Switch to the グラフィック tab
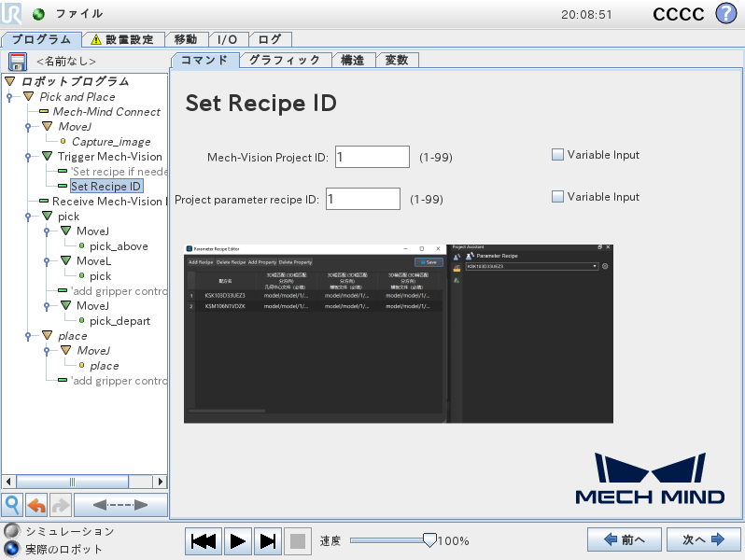Viewport: 745px width, 560px height. pyautogui.click(x=285, y=60)
